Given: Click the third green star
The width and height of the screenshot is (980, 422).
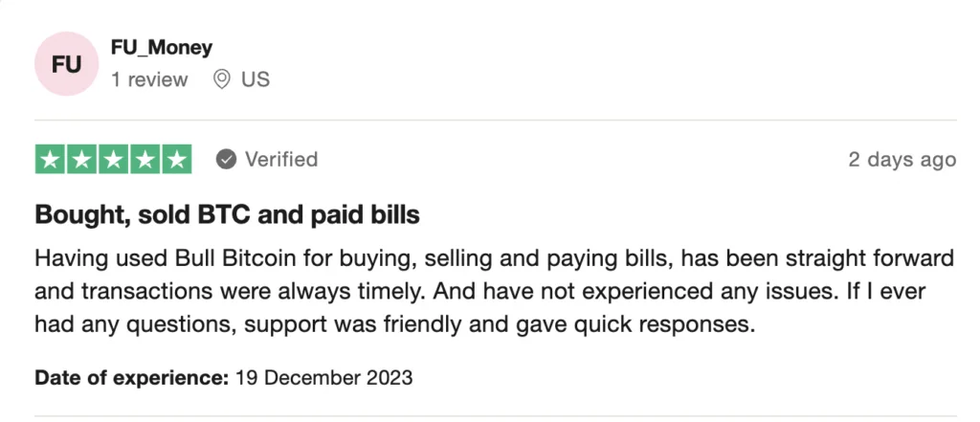Looking at the screenshot, I should [114, 160].
